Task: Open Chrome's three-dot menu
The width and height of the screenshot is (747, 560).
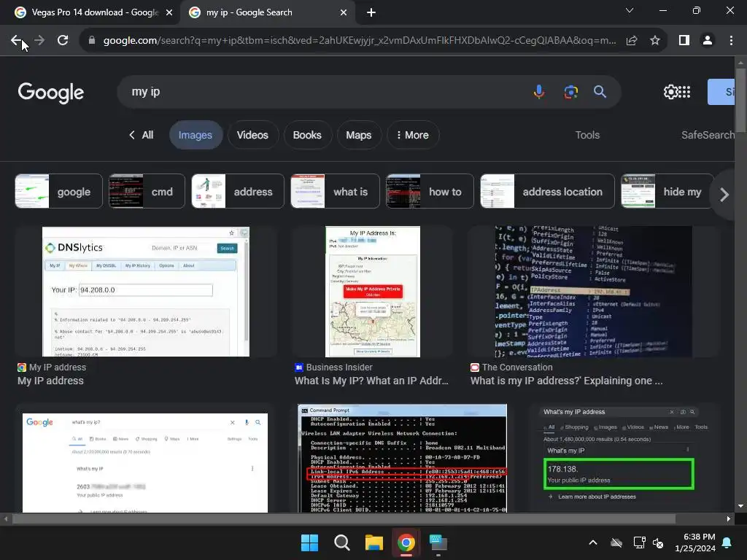Action: (x=731, y=41)
